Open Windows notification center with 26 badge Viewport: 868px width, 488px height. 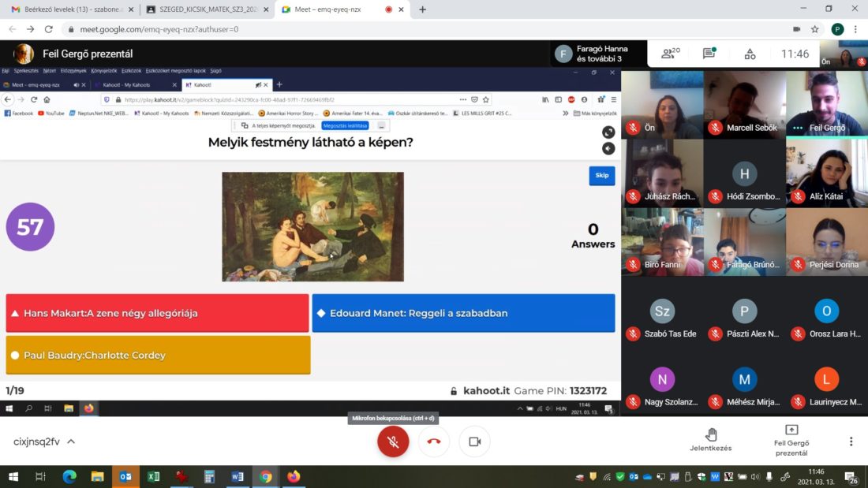pos(851,477)
